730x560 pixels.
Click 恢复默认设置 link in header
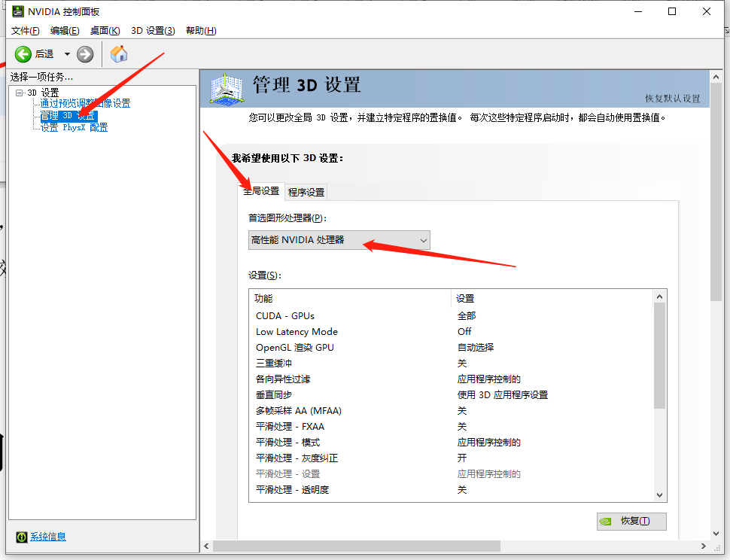[x=672, y=99]
